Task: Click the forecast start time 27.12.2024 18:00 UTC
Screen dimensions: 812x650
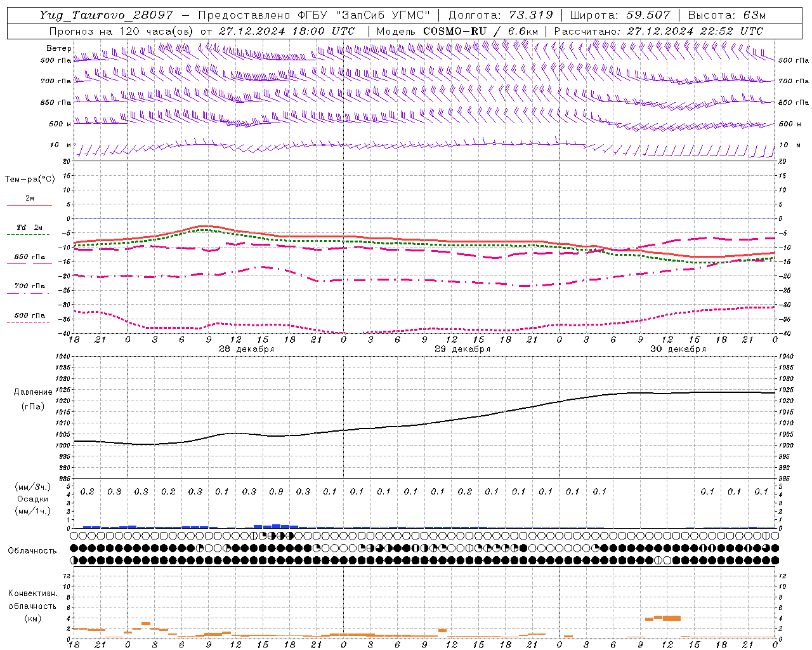Action: click(x=286, y=31)
